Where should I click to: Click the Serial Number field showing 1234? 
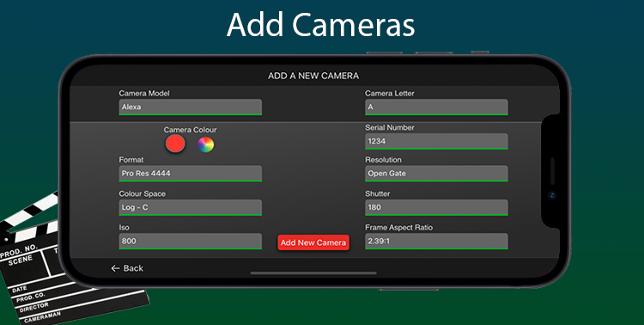(436, 141)
